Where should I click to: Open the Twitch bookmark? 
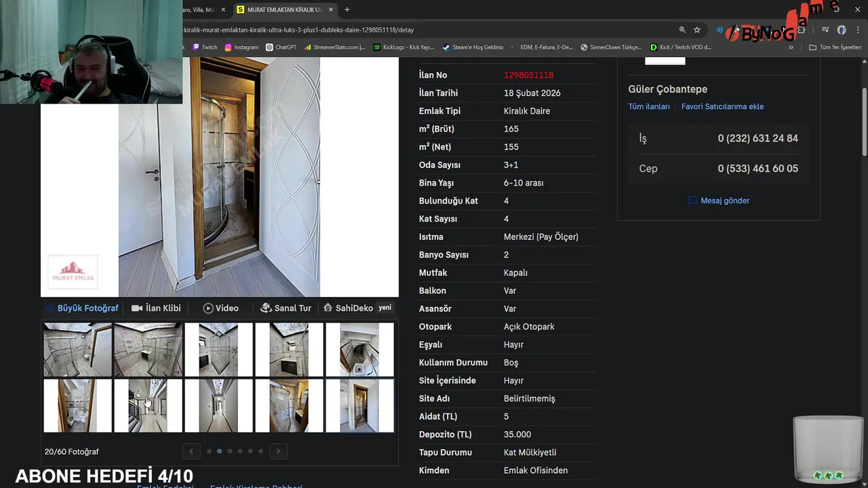pyautogui.click(x=205, y=47)
